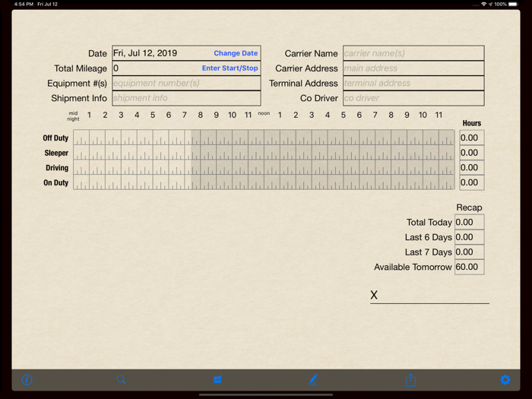
Task: Tap the Off Duty row in the grid
Action: pyautogui.click(x=264, y=138)
